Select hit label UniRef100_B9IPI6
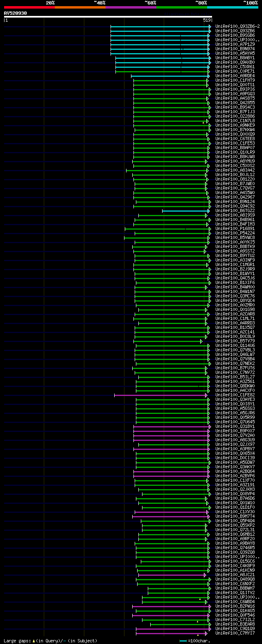 pyautogui.click(x=235, y=89)
